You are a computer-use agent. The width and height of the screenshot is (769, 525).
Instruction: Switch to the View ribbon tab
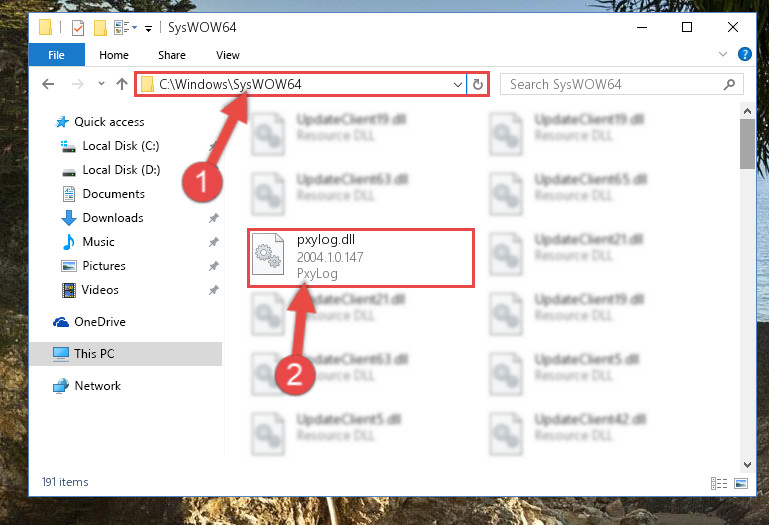coord(228,55)
